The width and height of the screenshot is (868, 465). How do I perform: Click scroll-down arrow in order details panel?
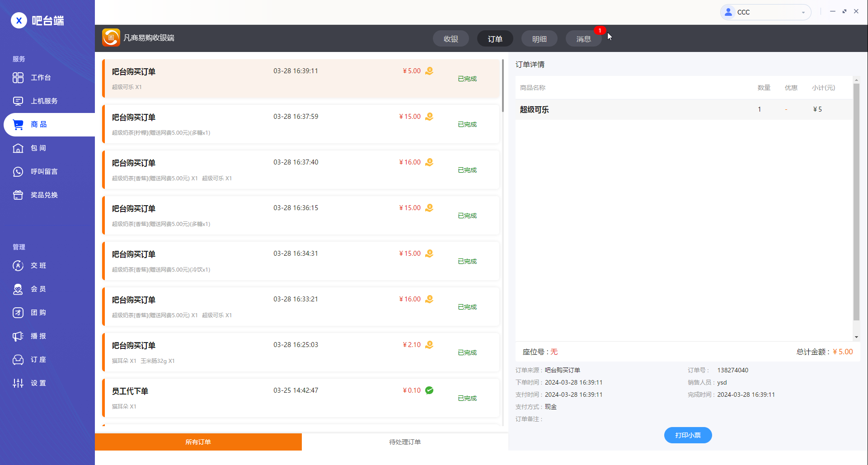tap(856, 337)
